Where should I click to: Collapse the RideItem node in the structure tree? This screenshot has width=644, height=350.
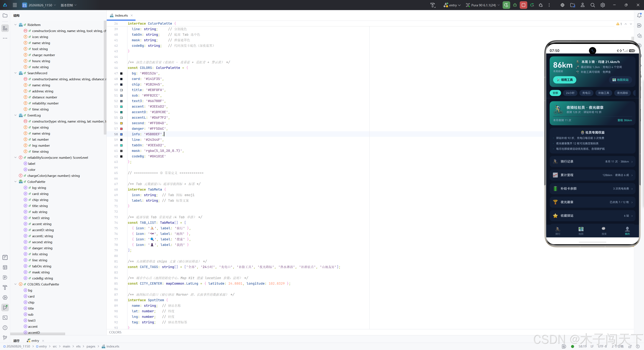[x=15, y=25]
